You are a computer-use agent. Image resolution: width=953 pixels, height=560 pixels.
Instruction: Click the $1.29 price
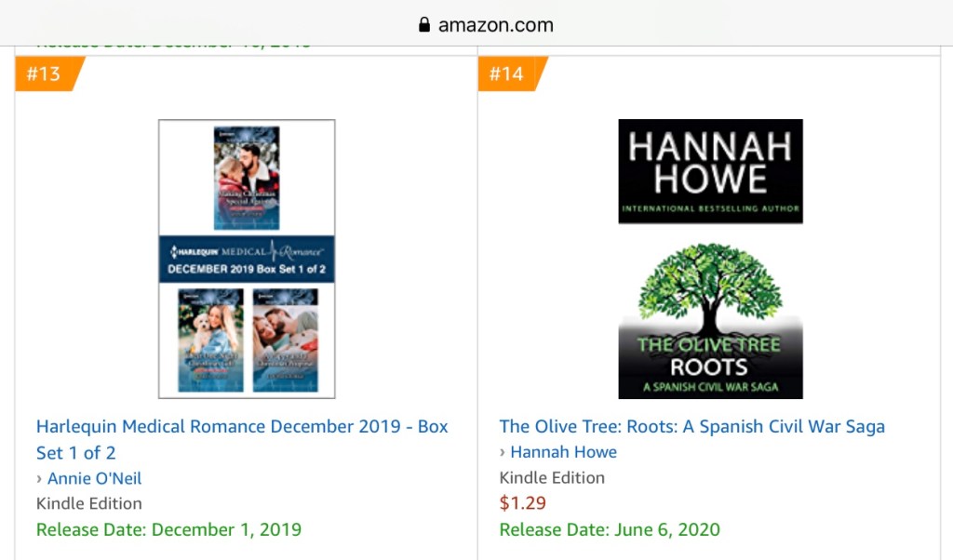[523, 503]
